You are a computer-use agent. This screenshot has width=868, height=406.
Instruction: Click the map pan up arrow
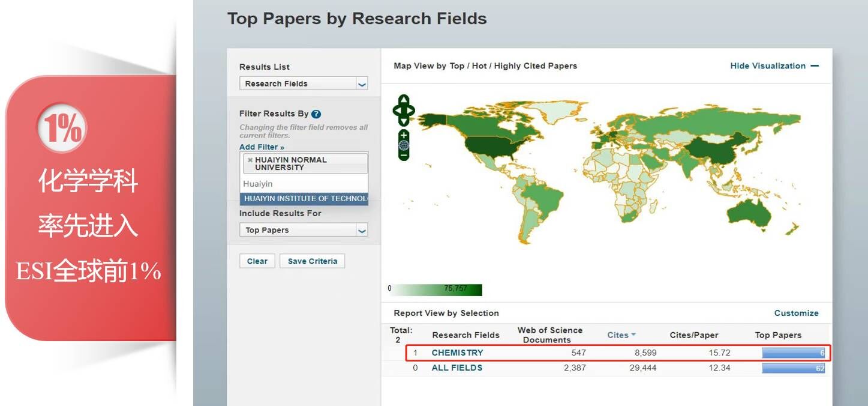pyautogui.click(x=404, y=100)
